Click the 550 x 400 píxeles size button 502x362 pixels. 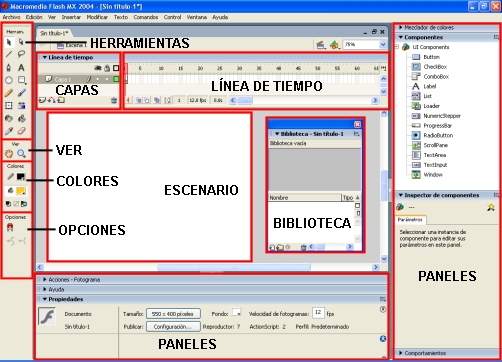173,314
